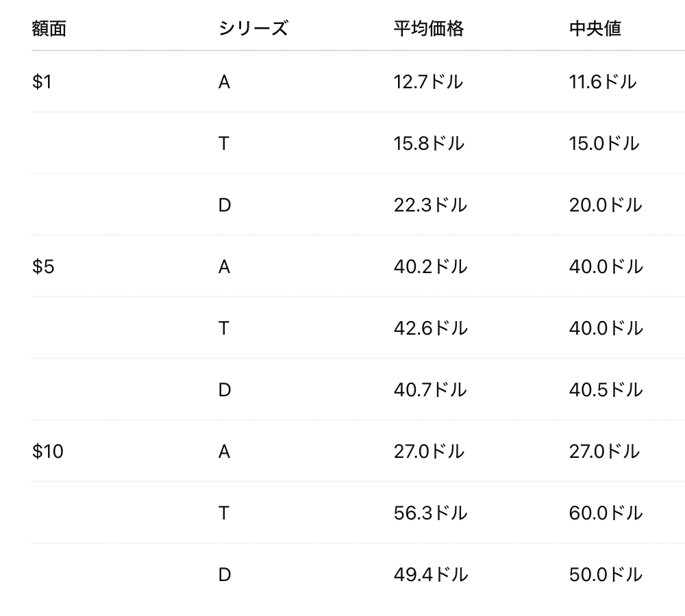Click the 15.8ドル average price value
The image size is (685, 616).
click(x=429, y=144)
